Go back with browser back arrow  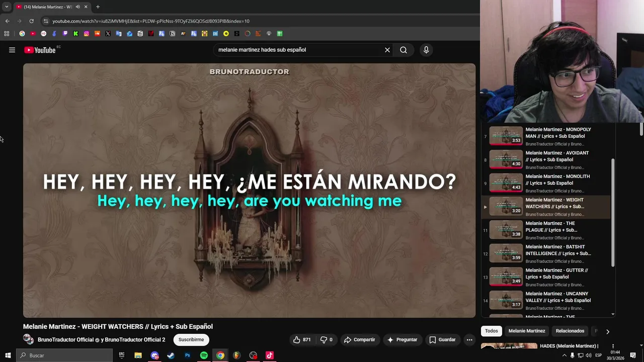click(7, 21)
